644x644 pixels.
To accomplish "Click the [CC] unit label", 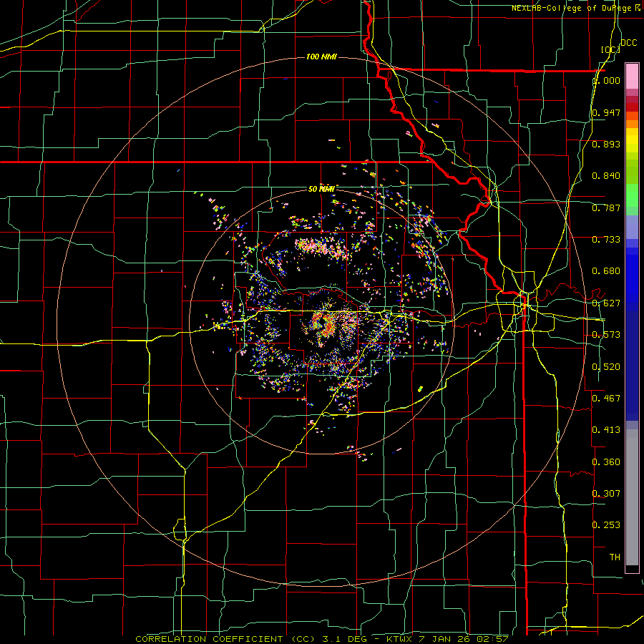I will 610,49.
